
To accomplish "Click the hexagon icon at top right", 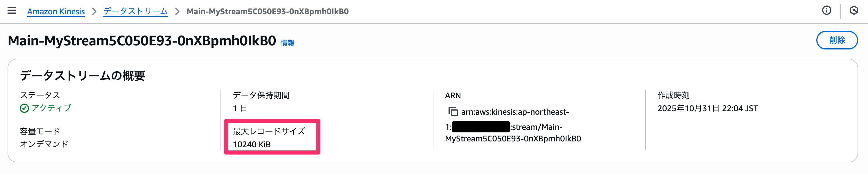I will point(854,10).
